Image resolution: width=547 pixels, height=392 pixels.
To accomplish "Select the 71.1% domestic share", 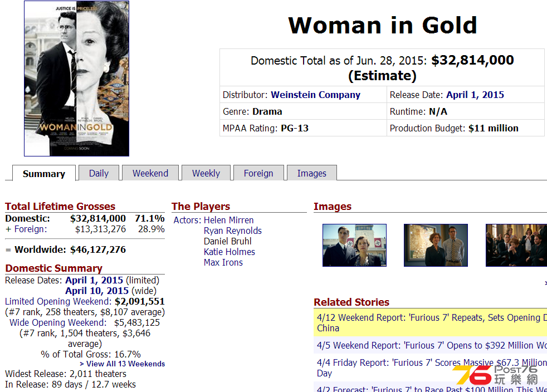I will click(x=150, y=218).
